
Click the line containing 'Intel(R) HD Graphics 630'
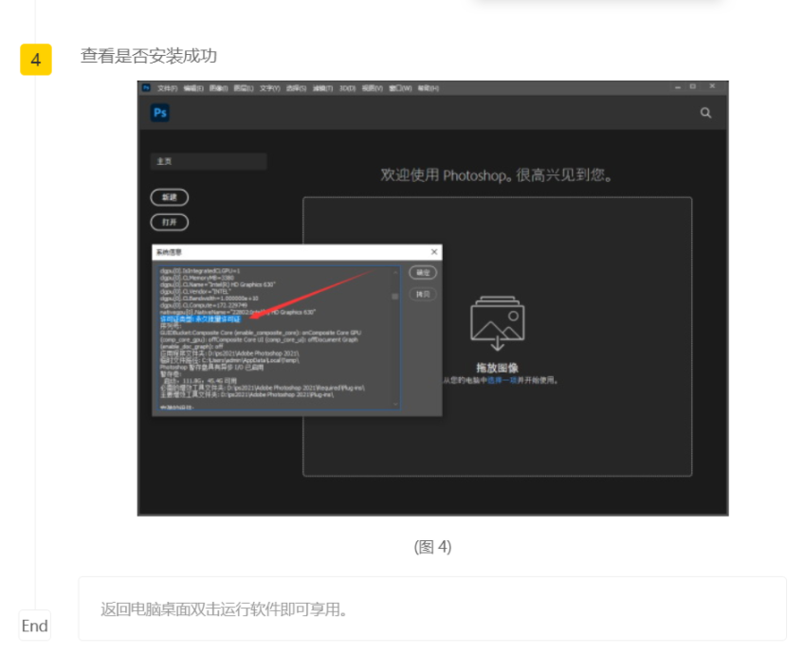click(218, 284)
